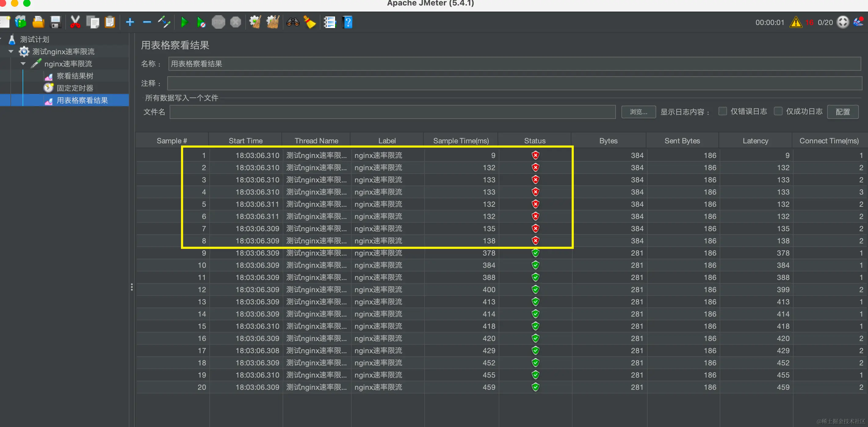Open the Help question mark icon

[347, 22]
